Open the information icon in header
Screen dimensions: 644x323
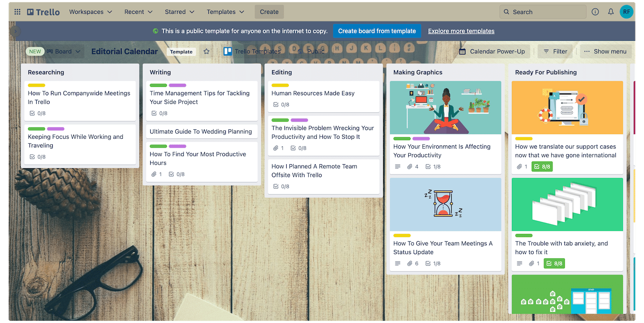(595, 12)
